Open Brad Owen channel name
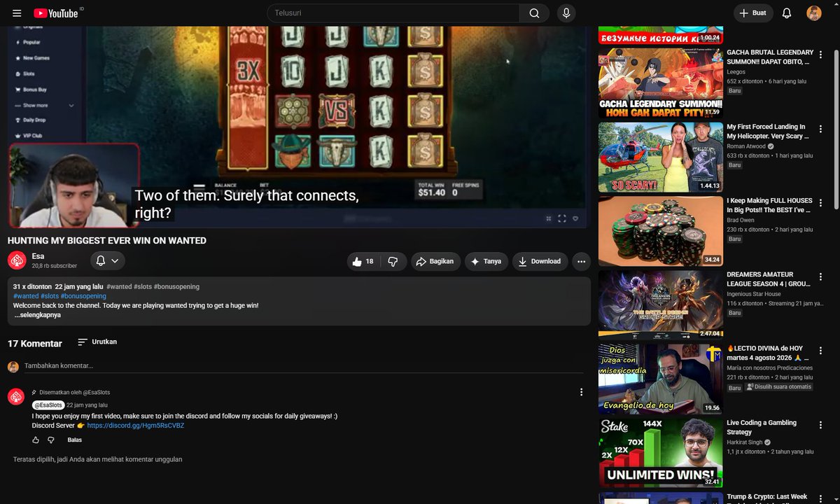This screenshot has height=504, width=840. (741, 220)
